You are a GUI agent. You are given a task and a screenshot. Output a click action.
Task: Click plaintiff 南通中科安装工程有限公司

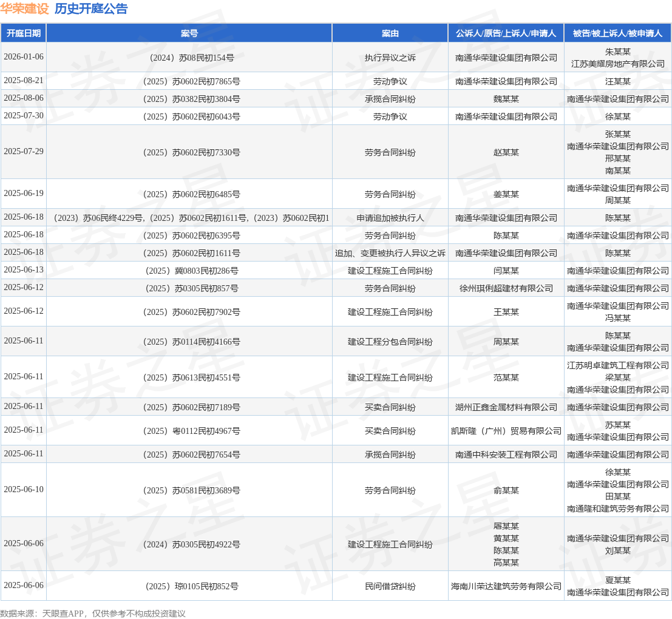pos(506,455)
